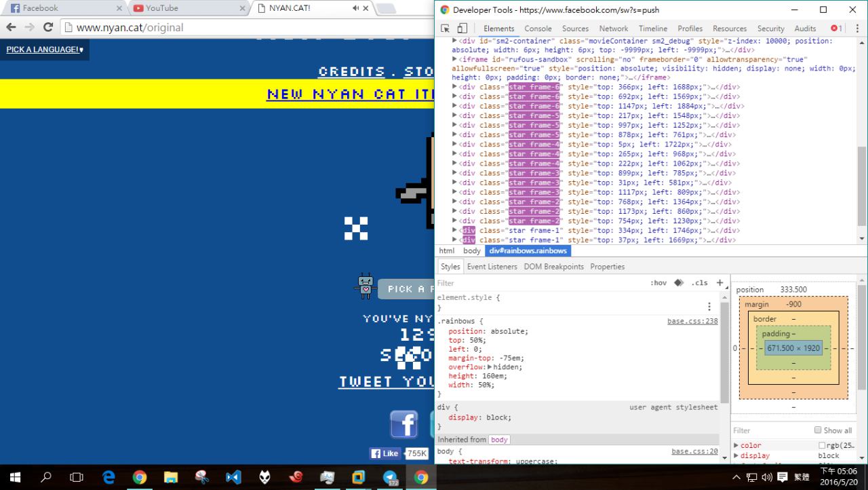Toggle the .cls class editor
This screenshot has height=490, width=868.
(x=699, y=283)
